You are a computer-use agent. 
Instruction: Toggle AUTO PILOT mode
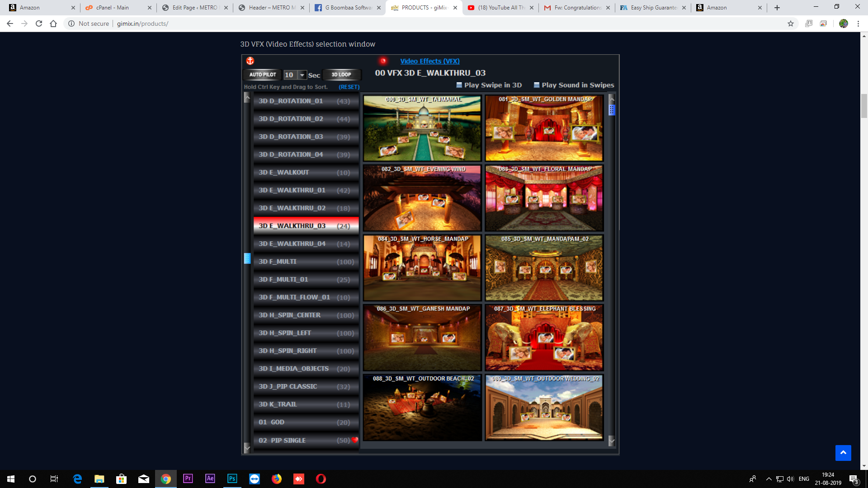[x=262, y=75]
